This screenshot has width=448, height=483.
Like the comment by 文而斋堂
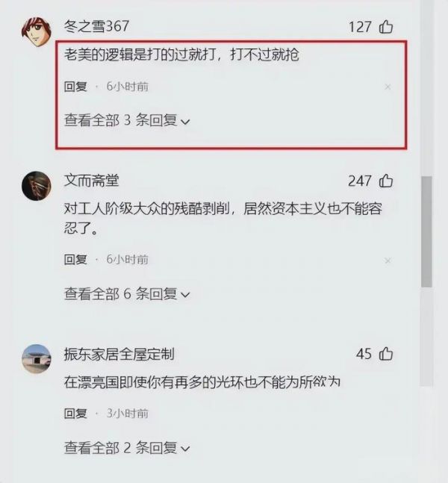[386, 181]
